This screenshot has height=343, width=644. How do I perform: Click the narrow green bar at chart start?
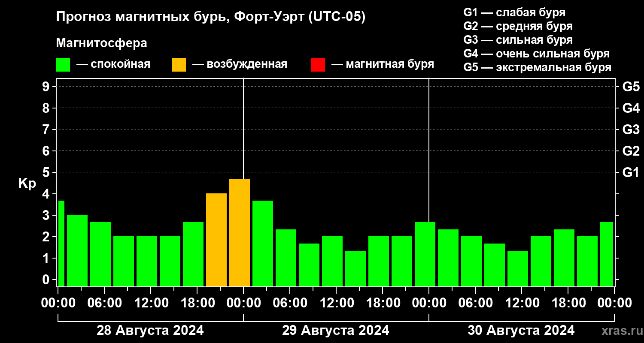61,244
